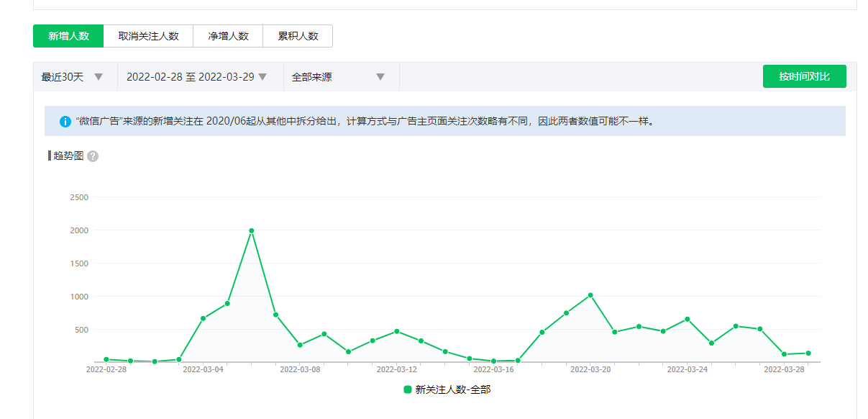
Task: Expand the 2022-02-28 至 2022-03-29 date picker
Action: click(x=197, y=77)
